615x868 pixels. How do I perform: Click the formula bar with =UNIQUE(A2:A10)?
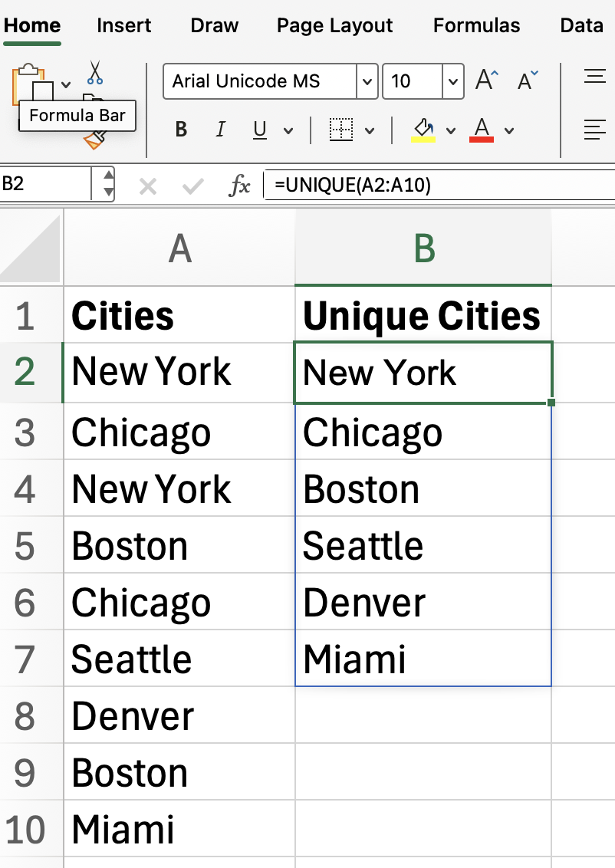pos(439,184)
